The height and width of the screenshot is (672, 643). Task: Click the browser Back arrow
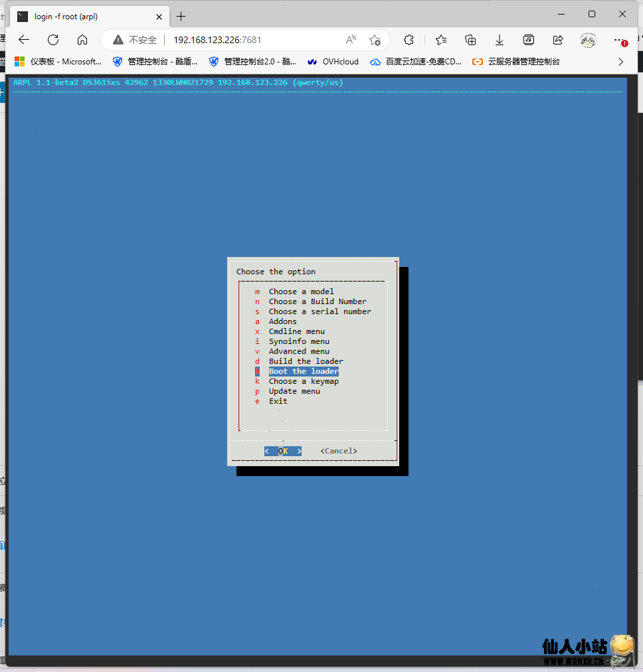click(x=24, y=39)
